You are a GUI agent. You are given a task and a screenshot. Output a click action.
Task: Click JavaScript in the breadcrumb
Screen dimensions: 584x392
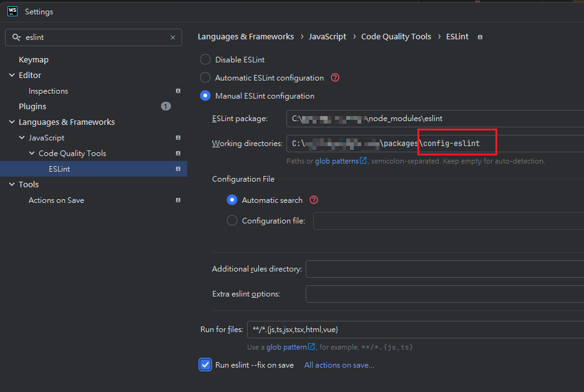coord(328,37)
